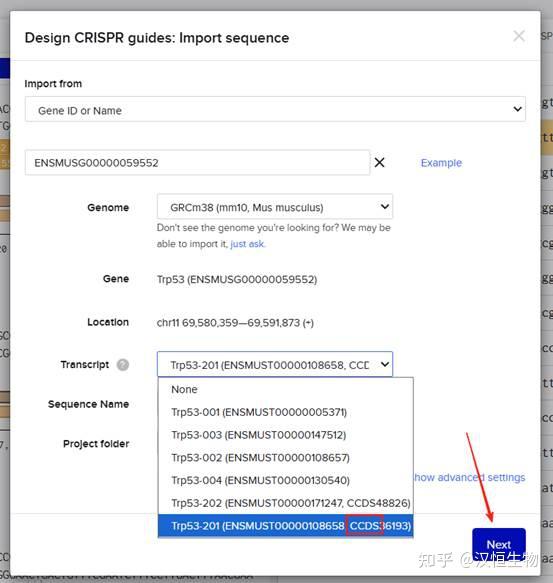Select highlighted Trp53-201 CCDS36193 transcript
This screenshot has width=553, height=583.
click(286, 526)
